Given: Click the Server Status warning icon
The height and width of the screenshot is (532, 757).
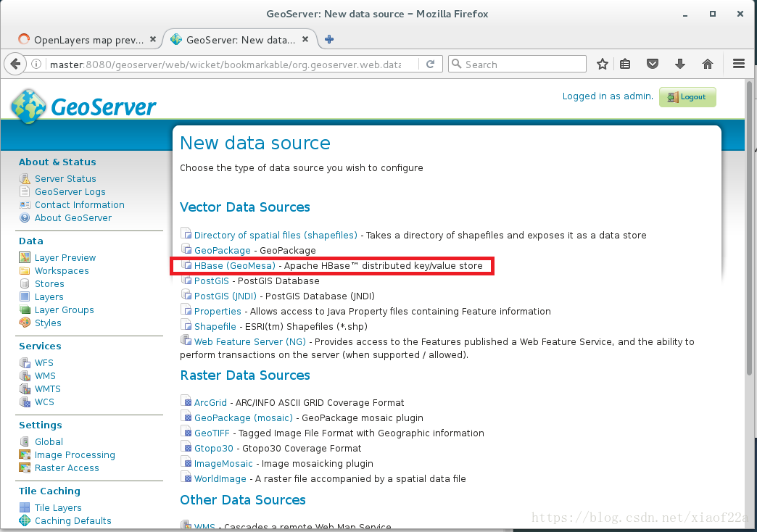Looking at the screenshot, I should point(25,178).
